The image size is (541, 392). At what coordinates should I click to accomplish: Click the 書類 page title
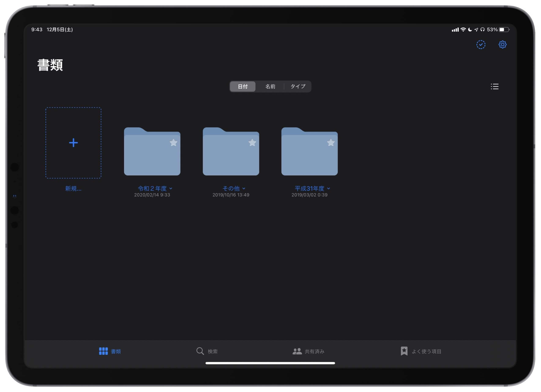point(50,65)
